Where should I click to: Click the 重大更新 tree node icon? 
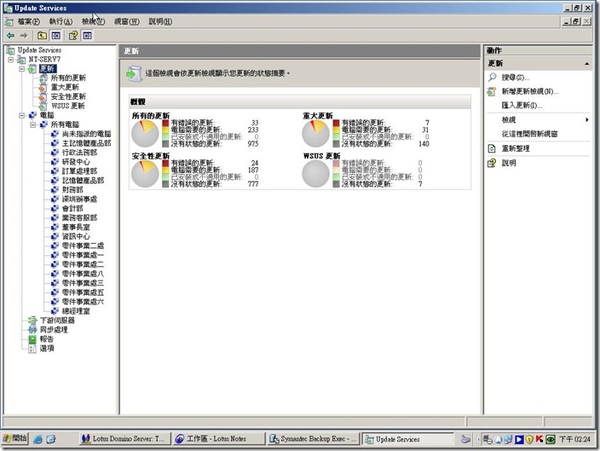coord(43,87)
